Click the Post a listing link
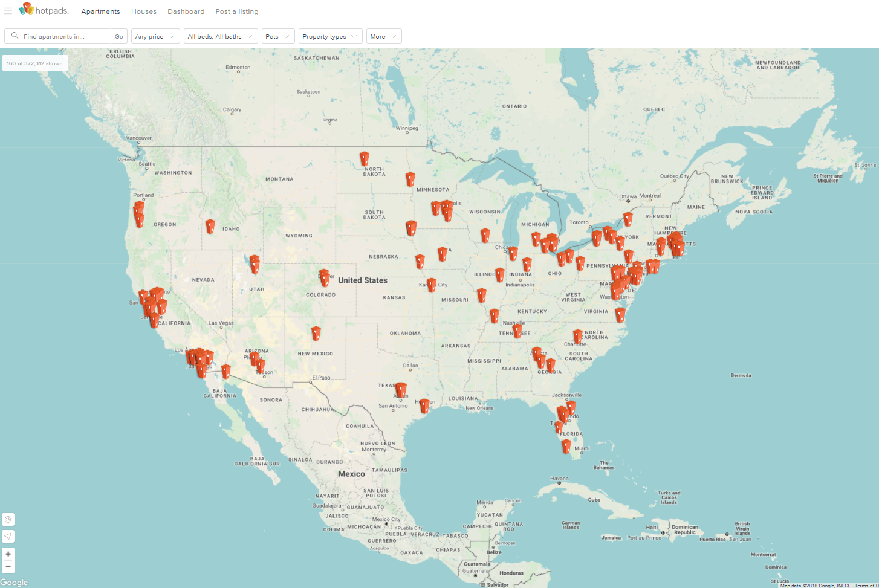Viewport: 879px width, 588px height. [236, 11]
